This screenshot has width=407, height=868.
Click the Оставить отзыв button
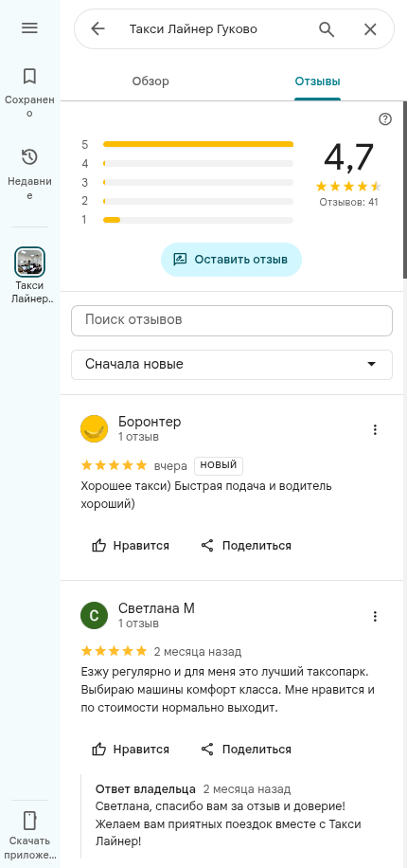click(x=231, y=259)
